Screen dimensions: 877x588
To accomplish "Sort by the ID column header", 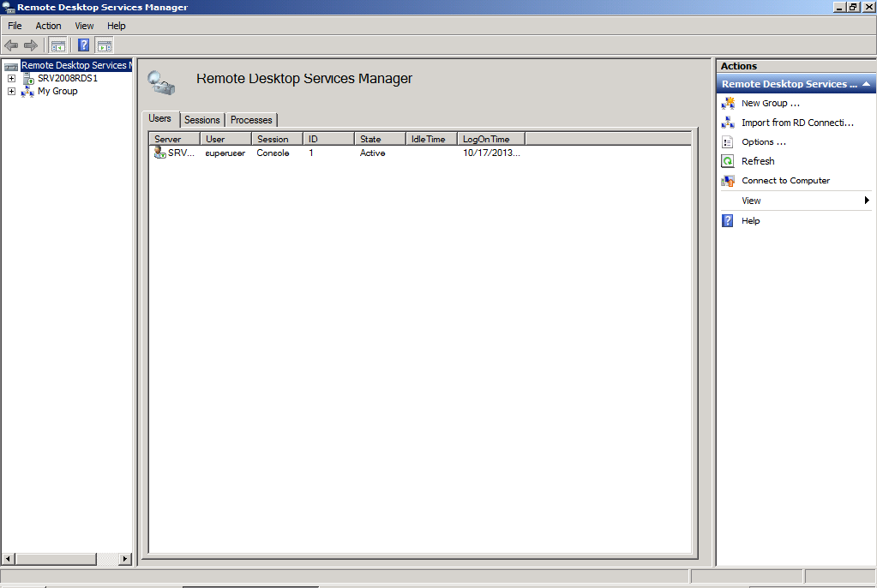I will [x=329, y=139].
